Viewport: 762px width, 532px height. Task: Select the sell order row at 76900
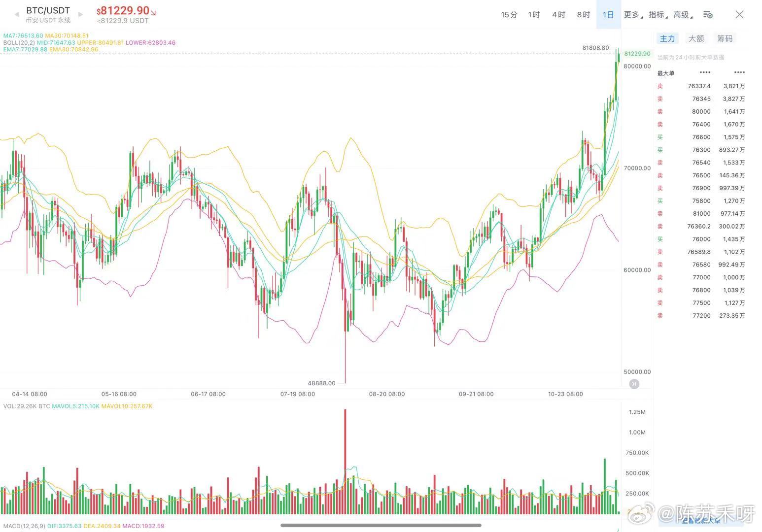coord(701,188)
